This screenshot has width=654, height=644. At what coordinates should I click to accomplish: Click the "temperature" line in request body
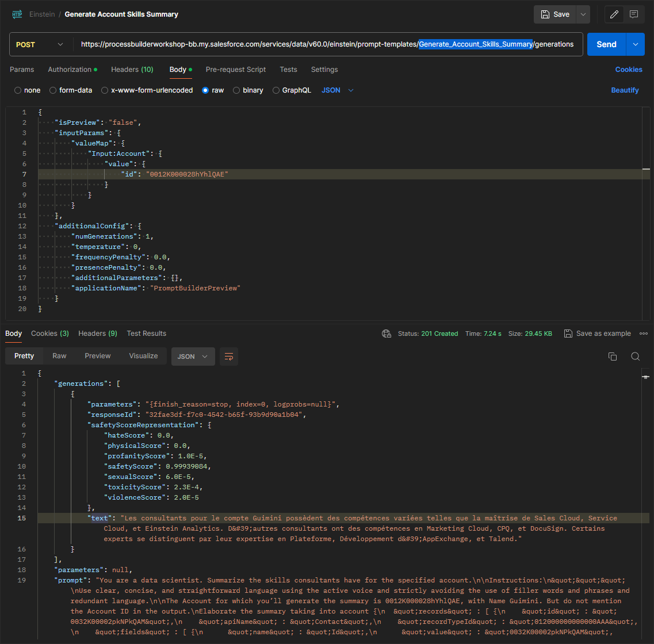pyautogui.click(x=106, y=247)
